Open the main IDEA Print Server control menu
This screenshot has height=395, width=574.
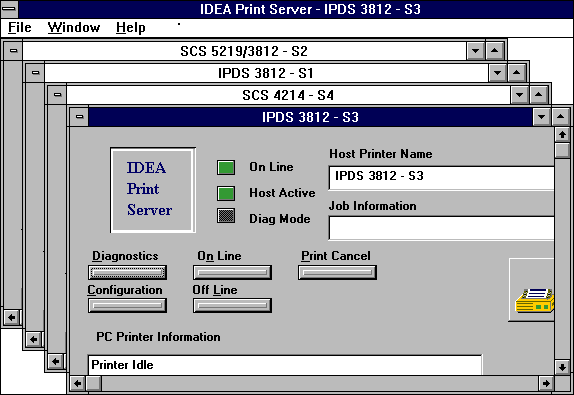[10, 9]
